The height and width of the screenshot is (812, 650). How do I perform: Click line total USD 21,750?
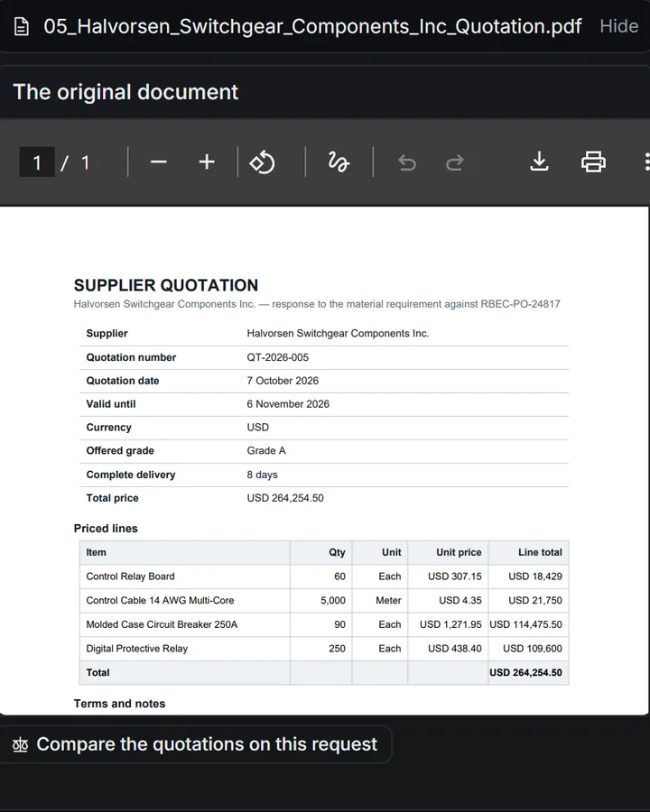535,600
